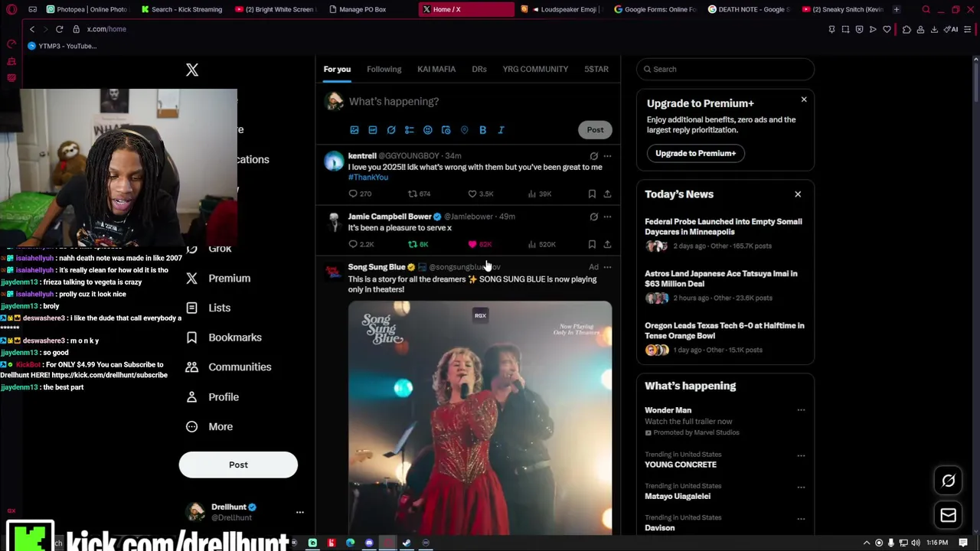Viewport: 980px width, 551px height.
Task: Open the Astros Tatsuya Imai news story
Action: 724,285
